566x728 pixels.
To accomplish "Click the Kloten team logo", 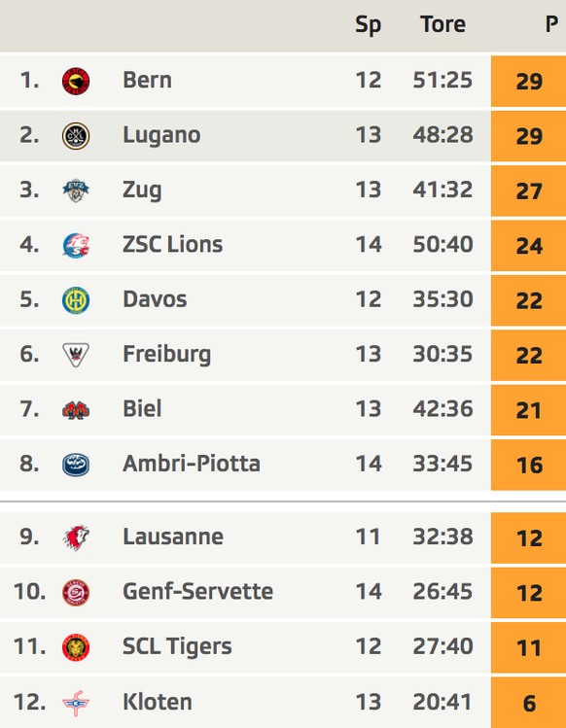I will 76,703.
